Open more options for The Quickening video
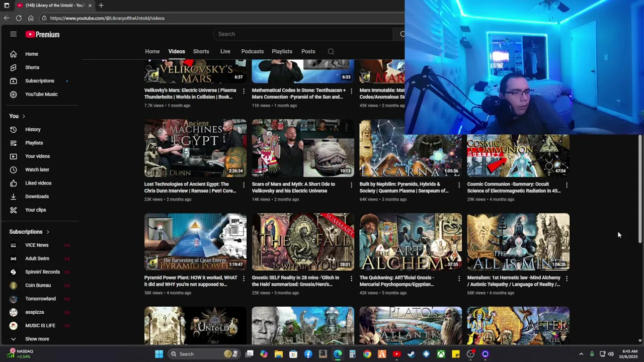Image resolution: width=644 pixels, height=362 pixels. coord(459,279)
